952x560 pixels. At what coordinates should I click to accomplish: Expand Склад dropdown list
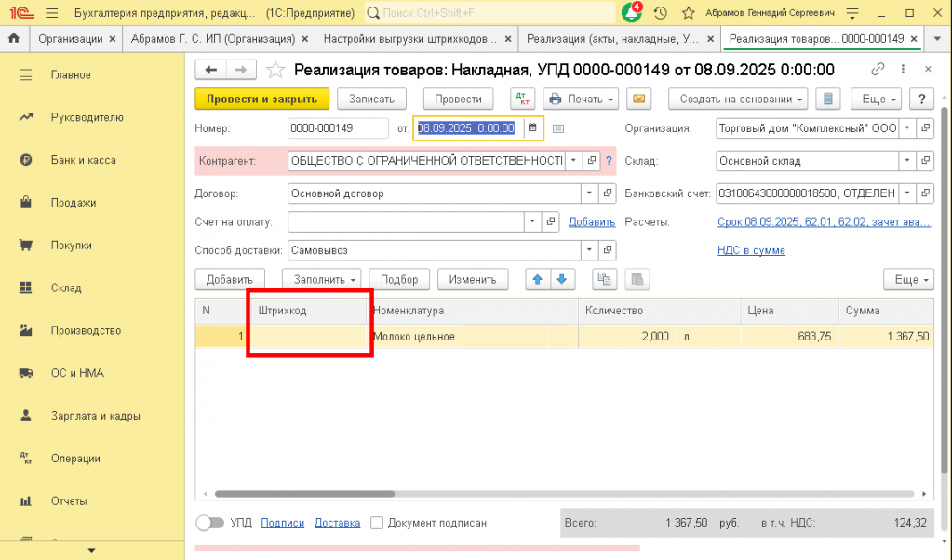[x=907, y=161]
